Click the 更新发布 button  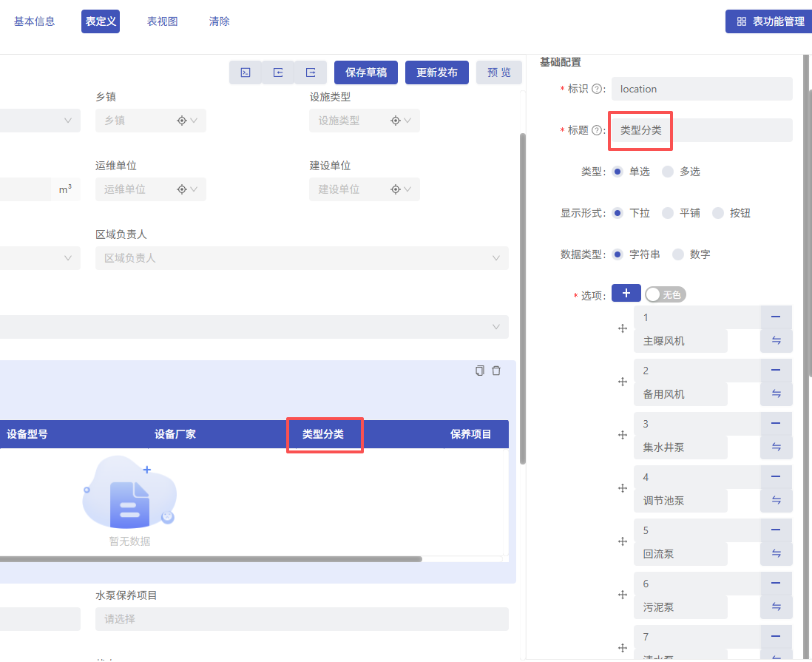click(x=436, y=72)
